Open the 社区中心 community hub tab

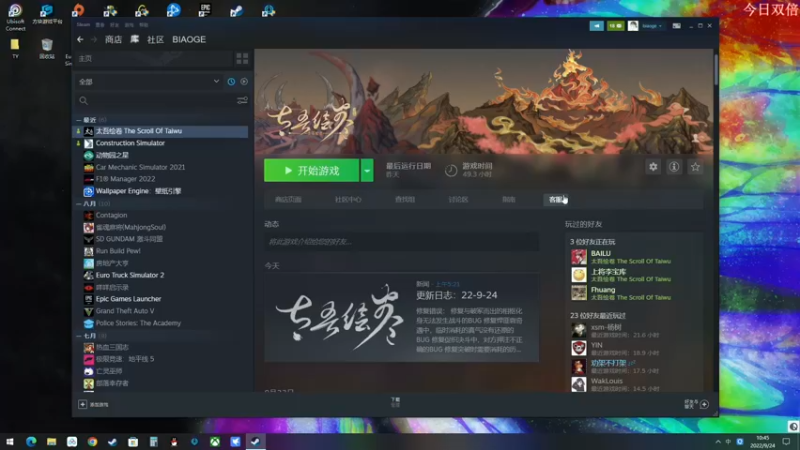point(348,199)
